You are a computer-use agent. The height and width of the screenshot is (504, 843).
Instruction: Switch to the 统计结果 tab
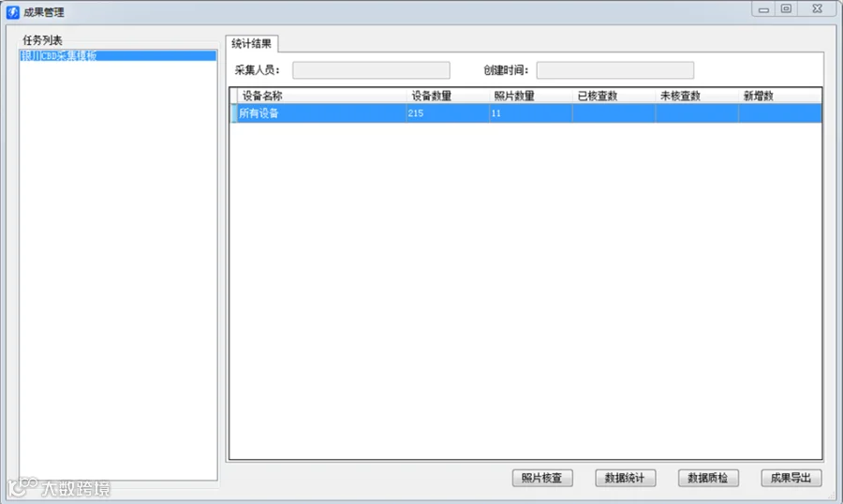point(252,44)
